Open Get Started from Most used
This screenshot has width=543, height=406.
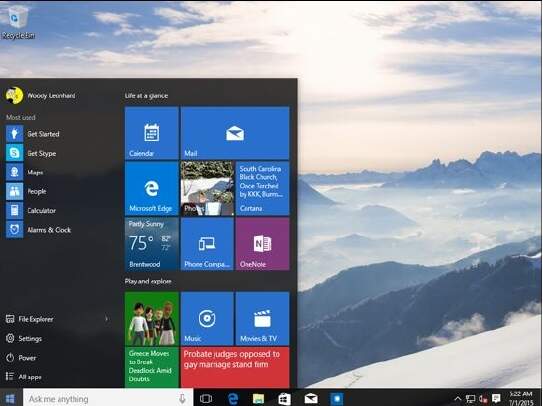[43, 134]
